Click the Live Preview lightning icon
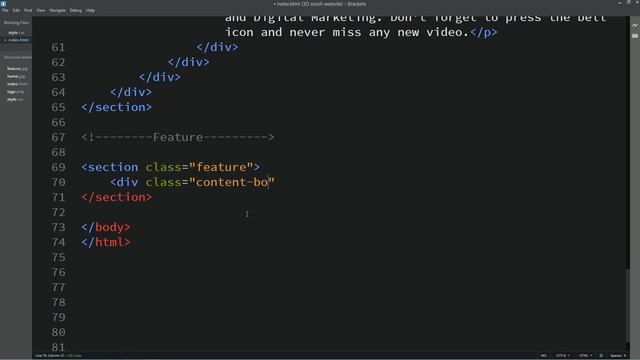This screenshot has width=640, height=360. tap(635, 25)
